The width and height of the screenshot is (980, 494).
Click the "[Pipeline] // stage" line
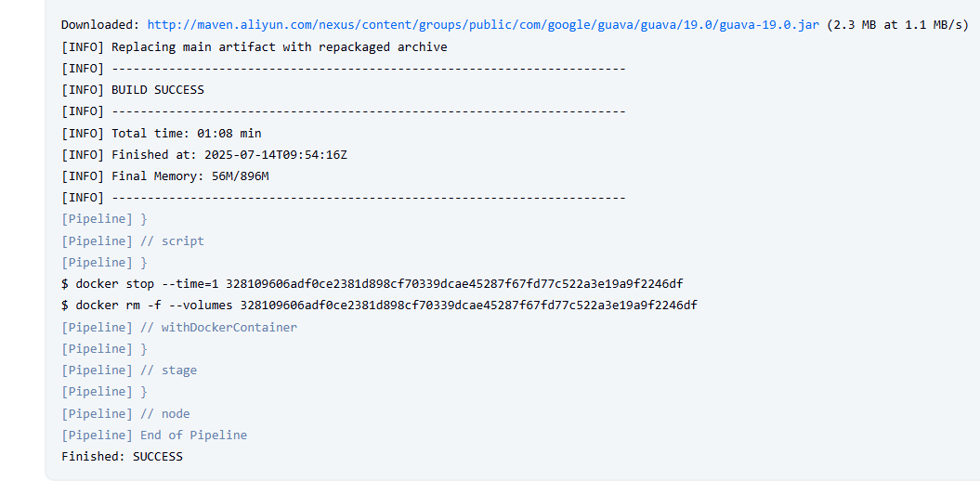[129, 370]
